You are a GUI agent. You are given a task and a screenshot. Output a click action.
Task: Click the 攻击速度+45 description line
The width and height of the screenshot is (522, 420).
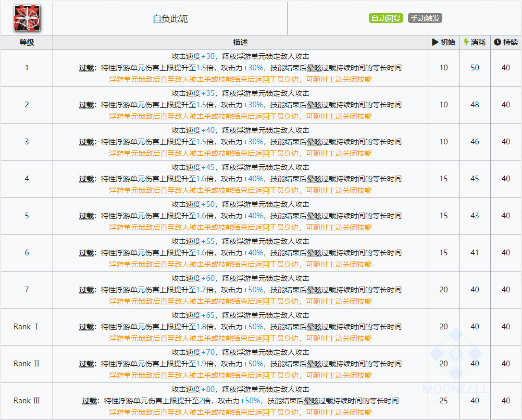pyautogui.click(x=240, y=167)
